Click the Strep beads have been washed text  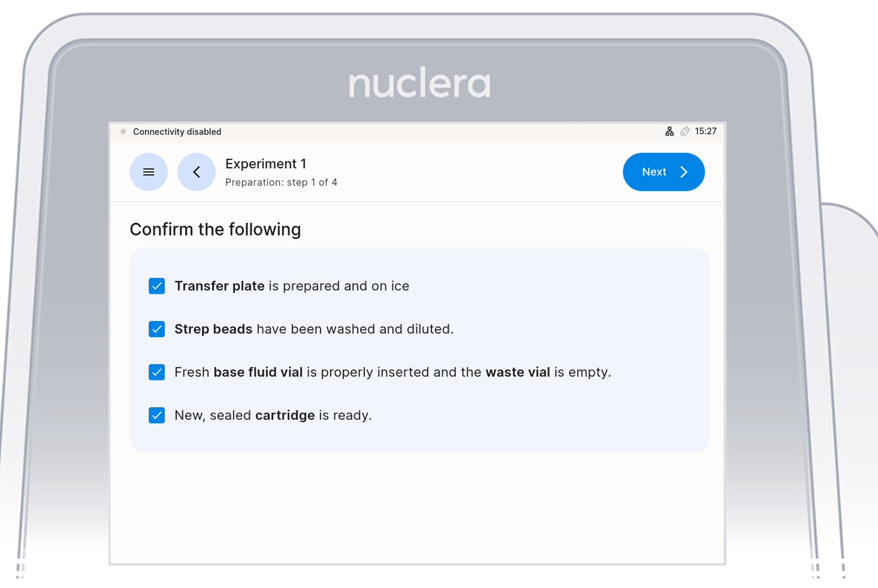click(x=314, y=329)
